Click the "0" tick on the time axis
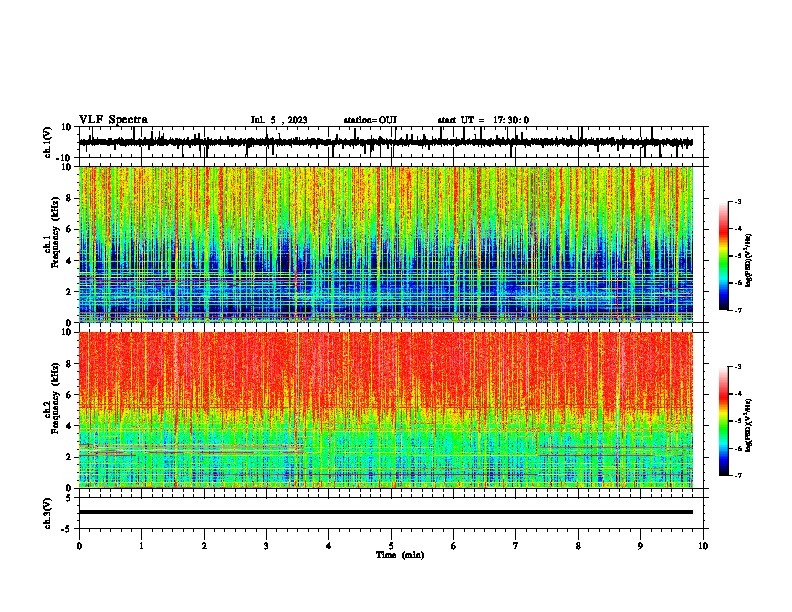This screenshot has height=612, width=792. click(x=79, y=546)
